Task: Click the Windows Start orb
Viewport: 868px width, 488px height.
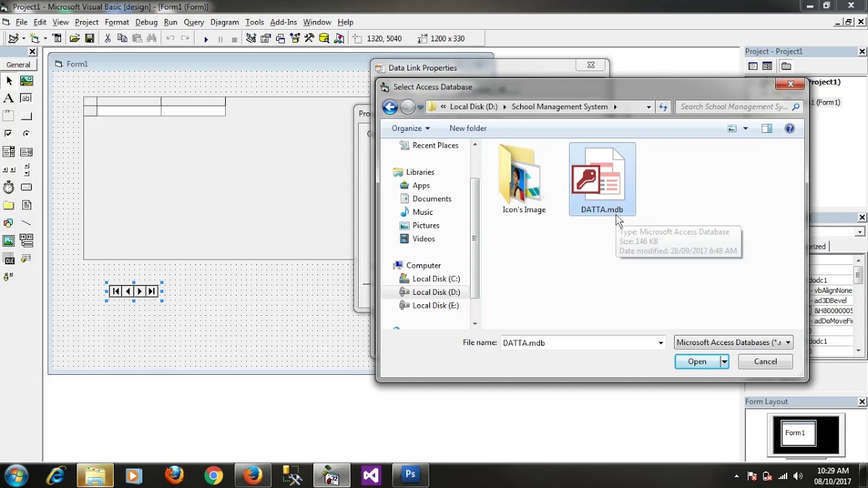Action: (16, 476)
